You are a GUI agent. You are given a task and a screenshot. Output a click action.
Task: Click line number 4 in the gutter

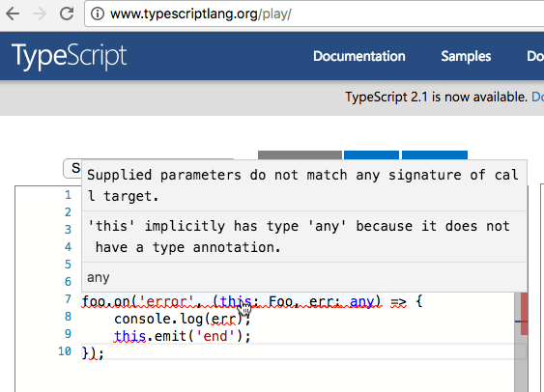click(68, 247)
